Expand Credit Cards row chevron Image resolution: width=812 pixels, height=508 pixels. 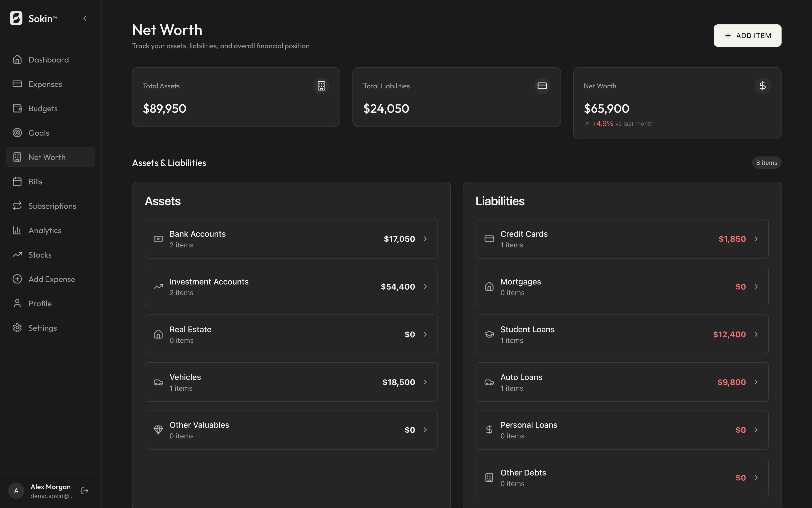[x=756, y=239]
